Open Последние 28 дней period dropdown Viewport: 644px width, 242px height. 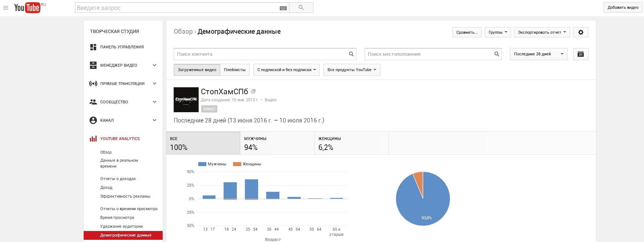pos(539,54)
